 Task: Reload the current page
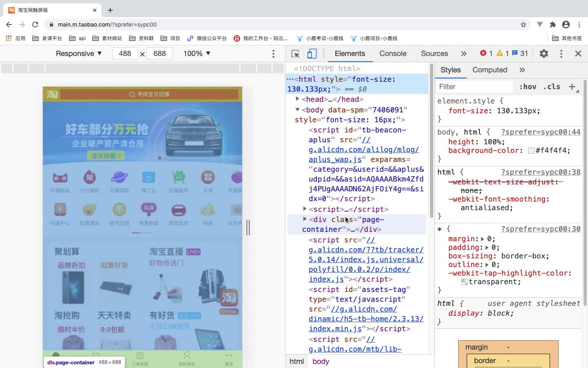[35, 25]
